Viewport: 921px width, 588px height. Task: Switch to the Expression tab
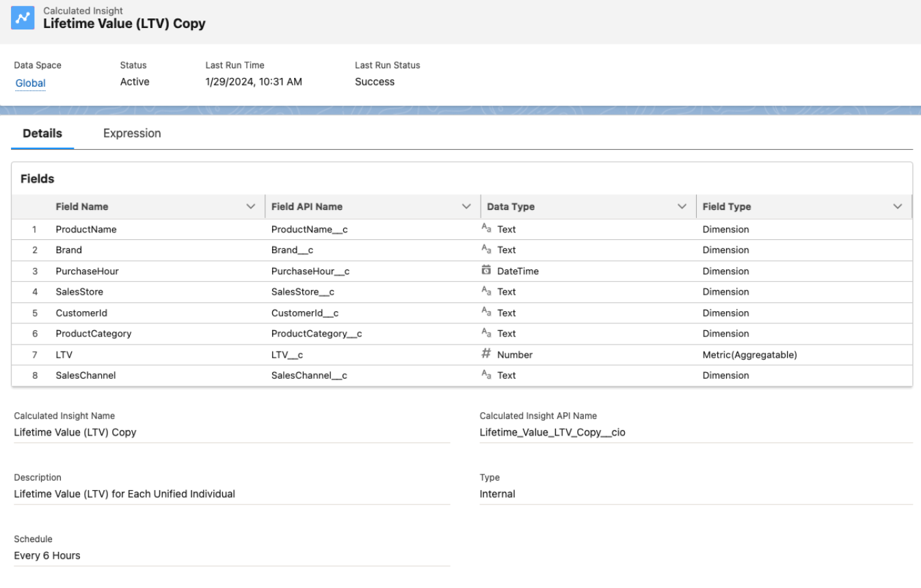pos(132,133)
